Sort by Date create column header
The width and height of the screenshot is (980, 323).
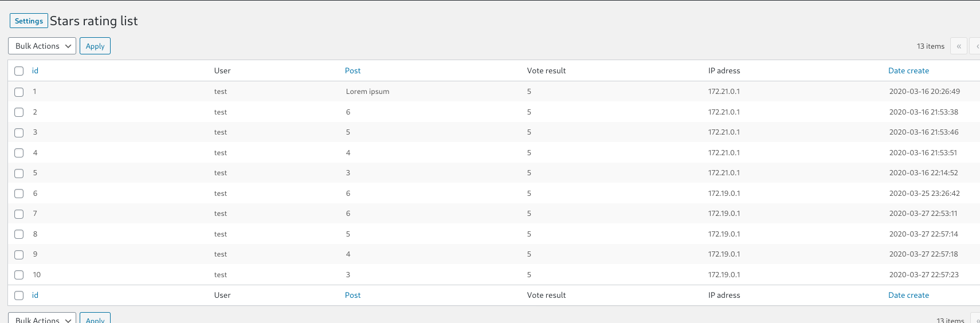coord(908,70)
